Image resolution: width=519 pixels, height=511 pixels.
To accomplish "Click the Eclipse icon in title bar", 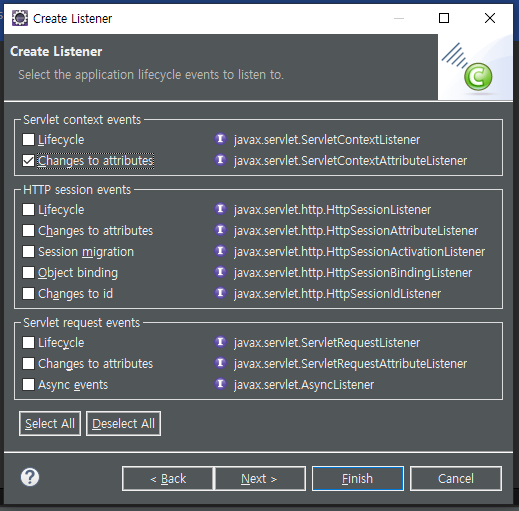I will [20, 18].
